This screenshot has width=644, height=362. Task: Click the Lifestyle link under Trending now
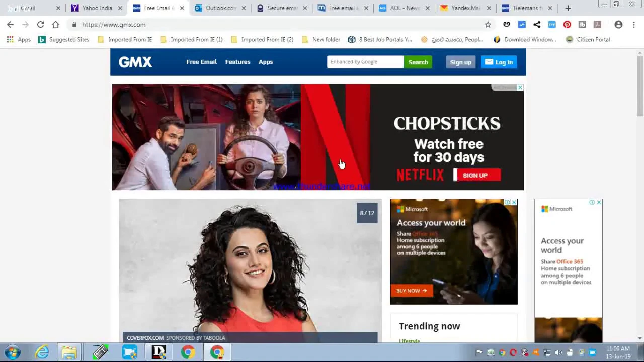(410, 341)
